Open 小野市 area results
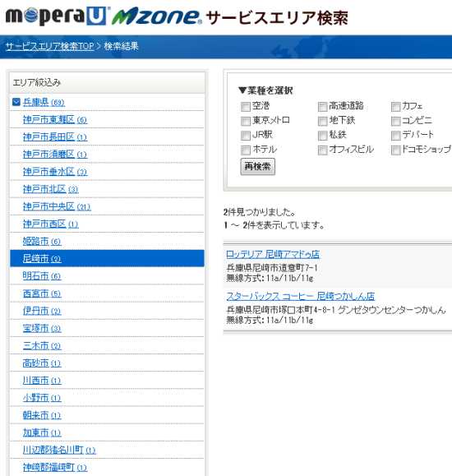Viewport: 452px width, 476px height. click(42, 398)
